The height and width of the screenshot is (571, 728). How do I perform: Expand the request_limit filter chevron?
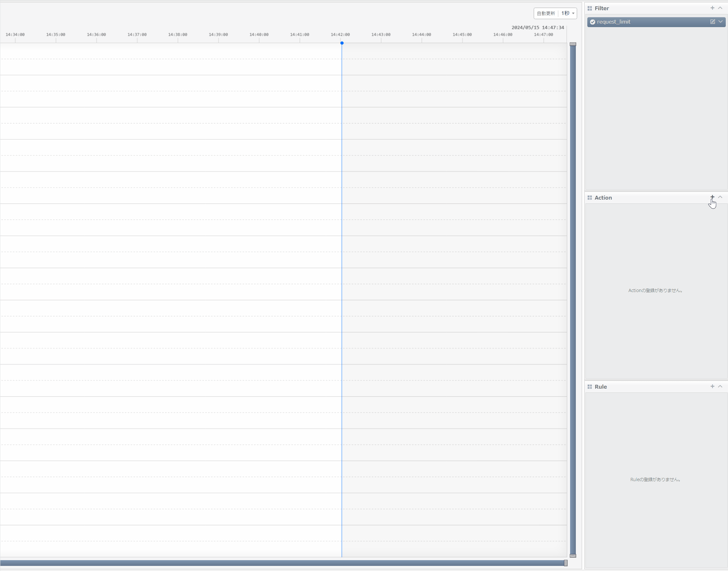[721, 22]
